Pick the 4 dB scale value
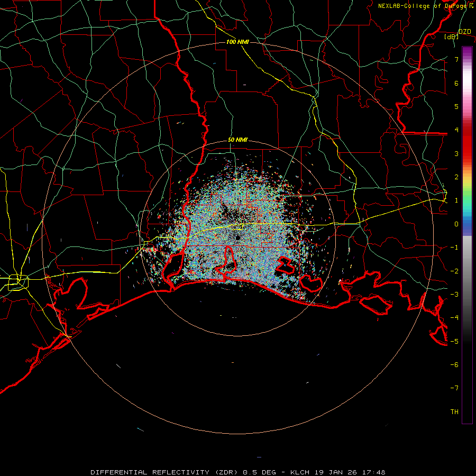This screenshot has width=476, height=476. coord(456,130)
